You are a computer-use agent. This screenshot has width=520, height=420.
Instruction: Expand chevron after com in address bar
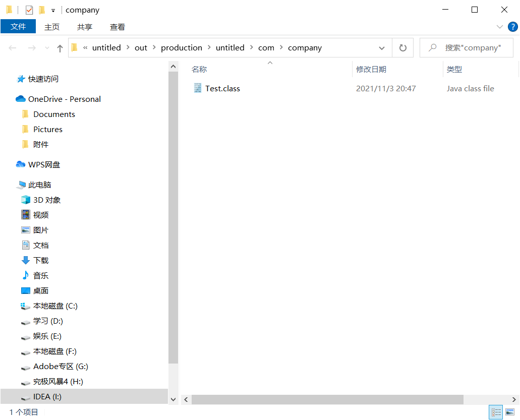281,47
